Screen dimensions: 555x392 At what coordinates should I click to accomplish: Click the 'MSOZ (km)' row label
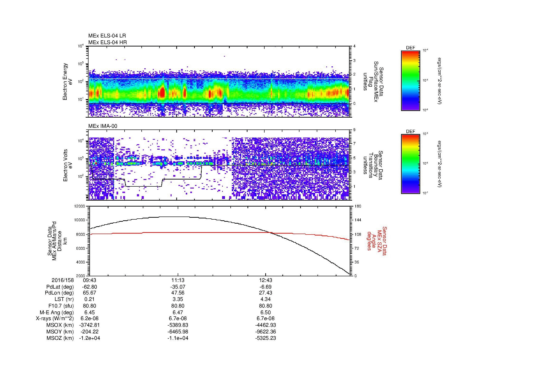(x=60, y=338)
